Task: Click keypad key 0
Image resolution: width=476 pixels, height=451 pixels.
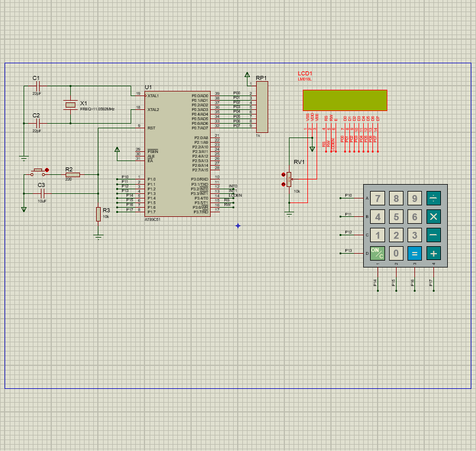Action: click(x=396, y=254)
